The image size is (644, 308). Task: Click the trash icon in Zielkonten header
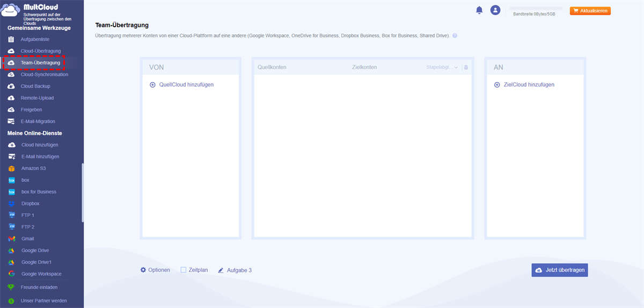(466, 67)
